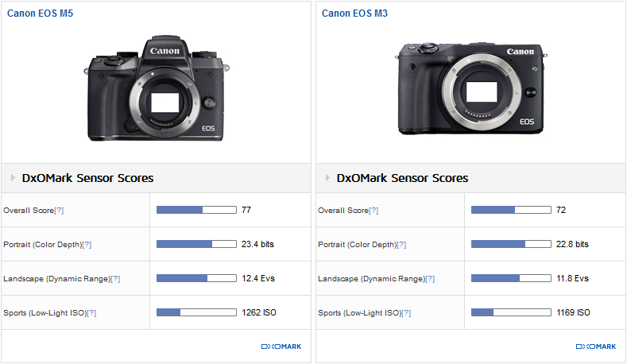The image size is (627, 364).
Task: Click the M5 Landscape bar at 12.4 Evs
Action: click(x=196, y=278)
